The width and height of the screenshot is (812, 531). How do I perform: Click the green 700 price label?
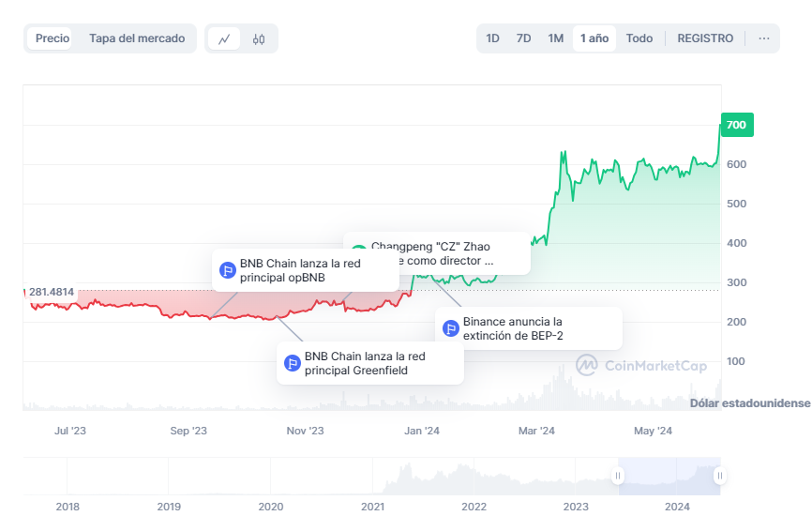pos(736,125)
